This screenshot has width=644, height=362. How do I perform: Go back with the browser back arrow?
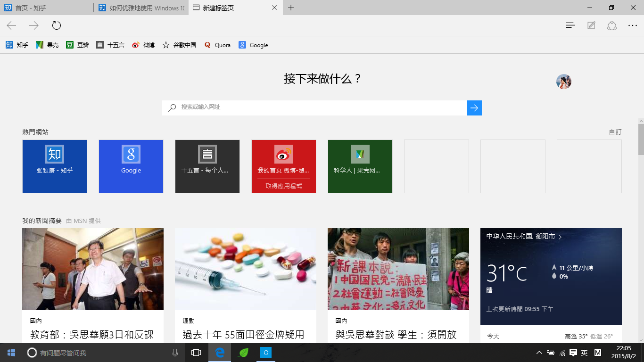(11, 25)
